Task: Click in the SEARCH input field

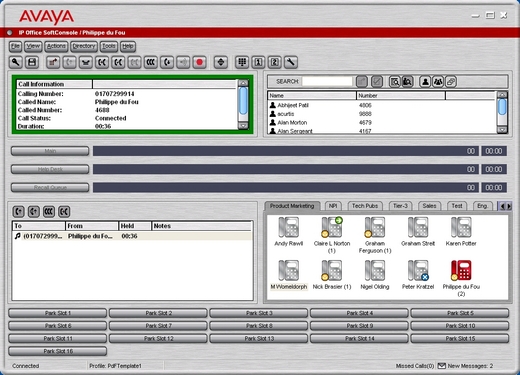Action: click(x=327, y=81)
